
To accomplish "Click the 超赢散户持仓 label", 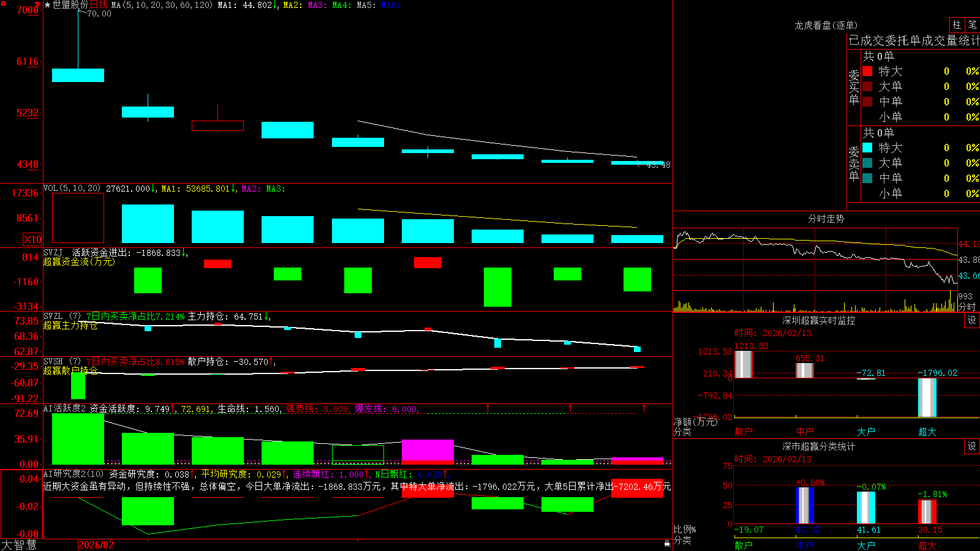I will coord(70,370).
